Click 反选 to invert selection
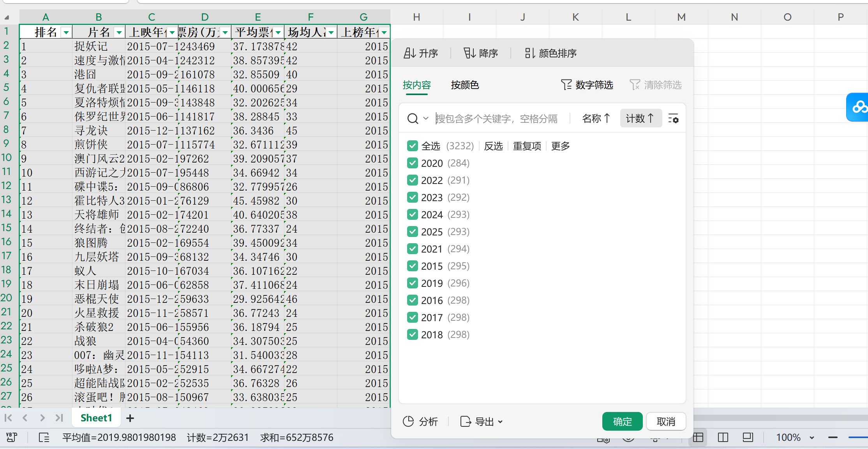The height and width of the screenshot is (449, 868). click(493, 146)
